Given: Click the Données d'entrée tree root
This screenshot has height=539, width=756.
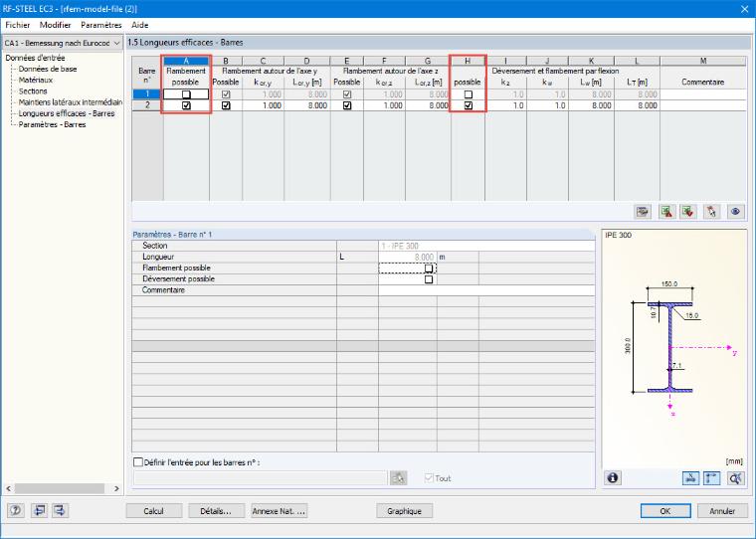Looking at the screenshot, I should pyautogui.click(x=35, y=58).
